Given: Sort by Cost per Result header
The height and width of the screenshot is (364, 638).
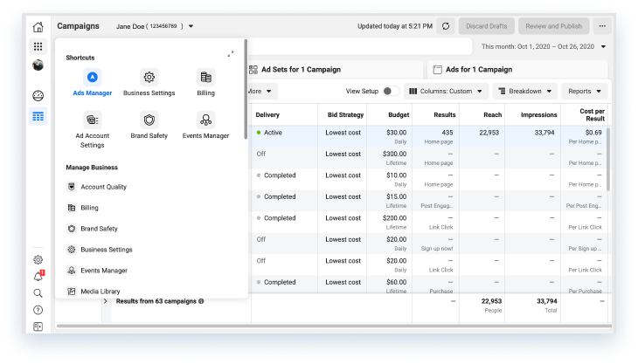Looking at the screenshot, I should pyautogui.click(x=592, y=115).
